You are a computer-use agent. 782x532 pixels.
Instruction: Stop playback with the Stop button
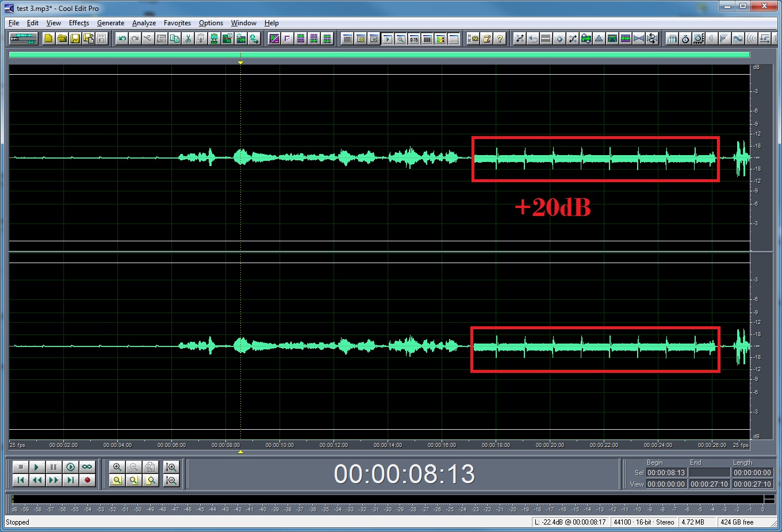[x=20, y=467]
